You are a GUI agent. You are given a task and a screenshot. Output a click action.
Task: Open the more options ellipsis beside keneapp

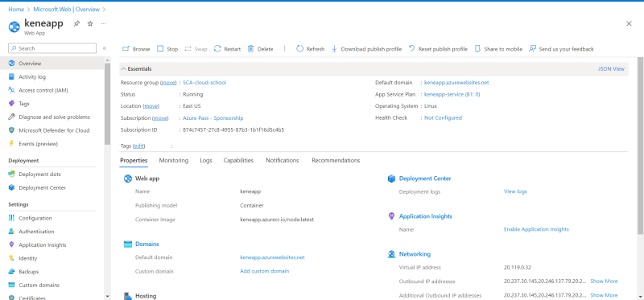pyautogui.click(x=104, y=24)
